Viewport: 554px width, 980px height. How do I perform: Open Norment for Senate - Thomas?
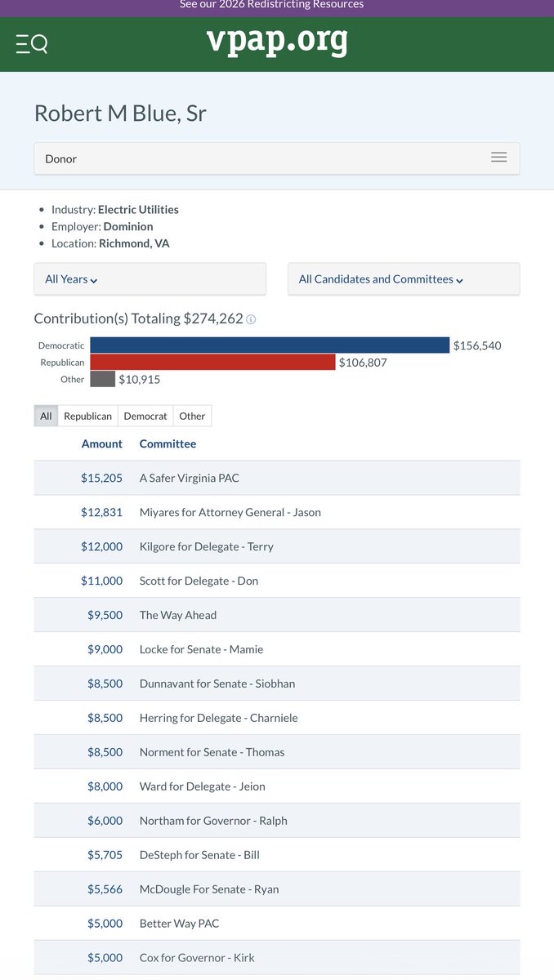point(212,752)
